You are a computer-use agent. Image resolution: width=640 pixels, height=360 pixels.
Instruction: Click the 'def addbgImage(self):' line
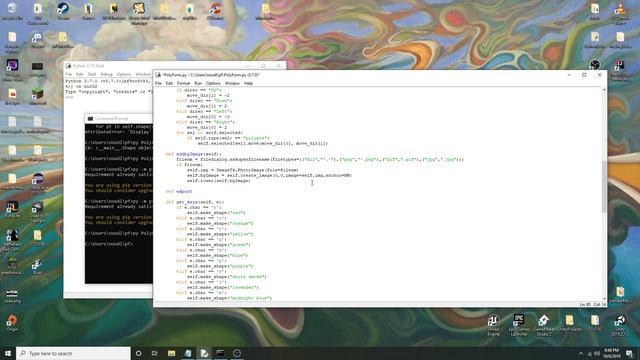[193, 154]
